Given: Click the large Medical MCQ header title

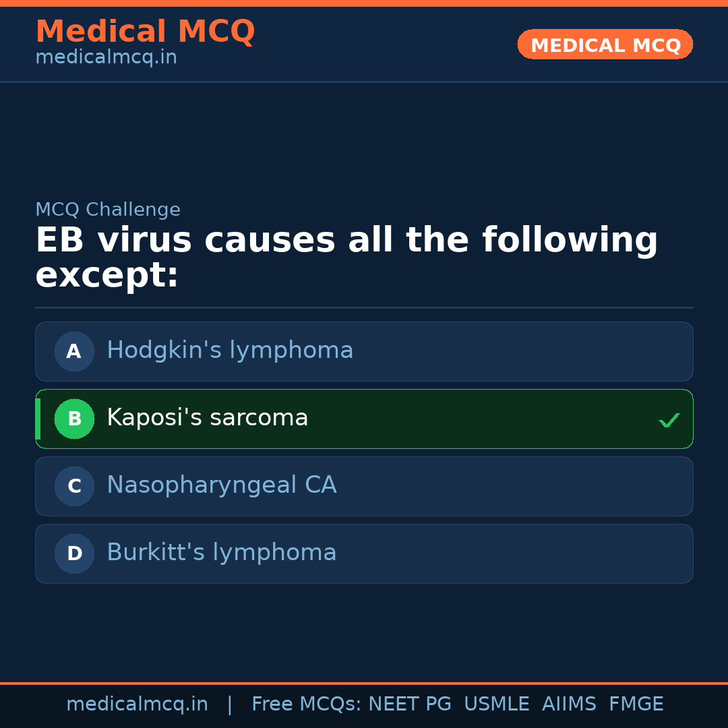Looking at the screenshot, I should click(x=145, y=32).
